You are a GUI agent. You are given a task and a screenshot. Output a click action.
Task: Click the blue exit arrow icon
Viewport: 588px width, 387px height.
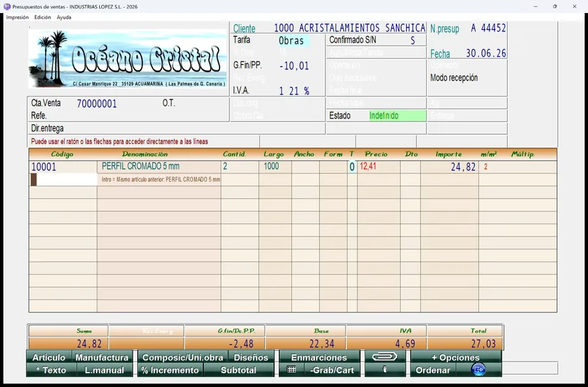[478, 370]
